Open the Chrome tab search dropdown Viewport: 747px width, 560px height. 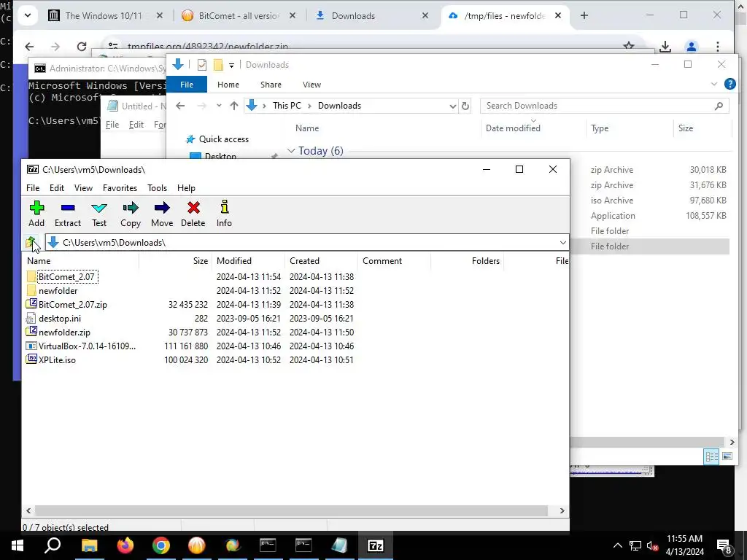point(28,15)
